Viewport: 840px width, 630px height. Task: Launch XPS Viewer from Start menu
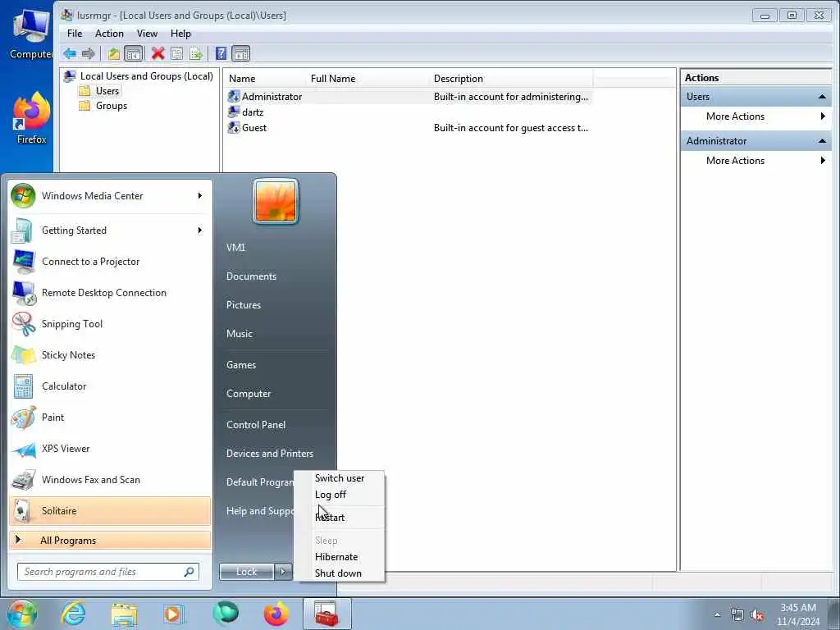110,449
